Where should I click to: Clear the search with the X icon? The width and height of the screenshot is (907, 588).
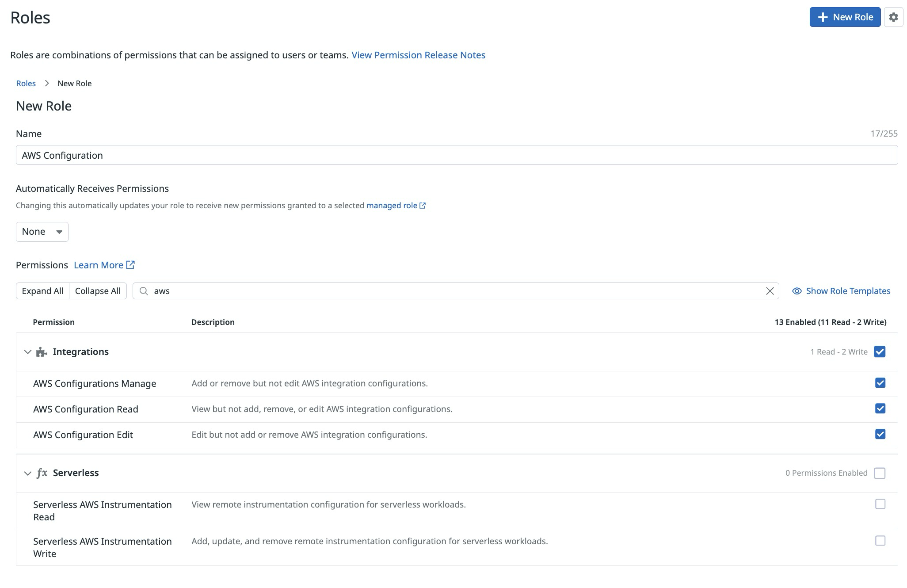pyautogui.click(x=770, y=291)
